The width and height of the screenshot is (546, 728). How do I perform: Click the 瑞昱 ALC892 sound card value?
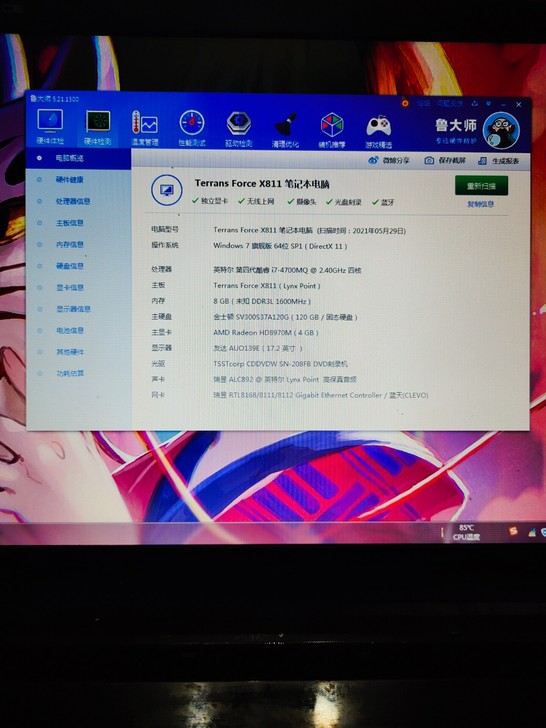(285, 379)
